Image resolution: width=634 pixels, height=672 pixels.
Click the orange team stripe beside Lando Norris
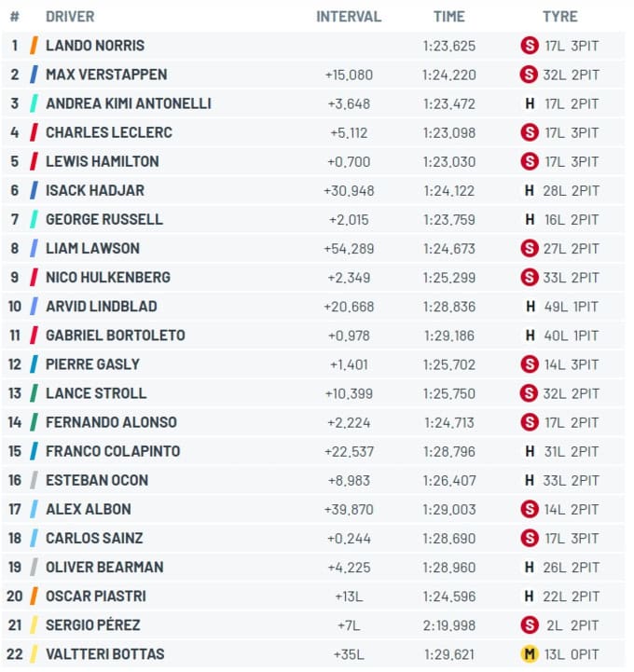[x=34, y=46]
